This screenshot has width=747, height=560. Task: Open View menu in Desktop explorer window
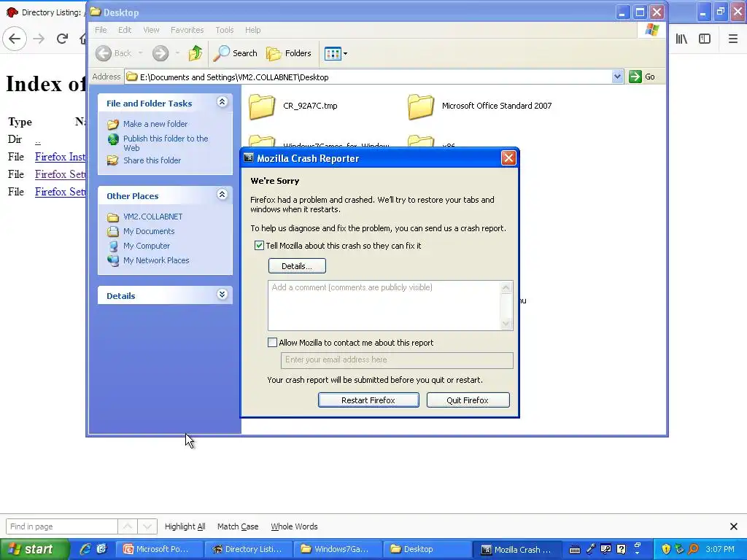(151, 29)
